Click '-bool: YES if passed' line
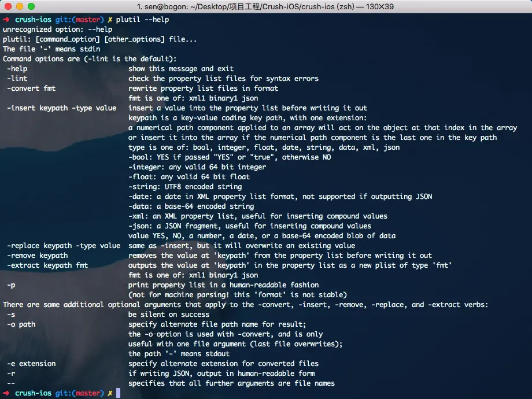 230,157
